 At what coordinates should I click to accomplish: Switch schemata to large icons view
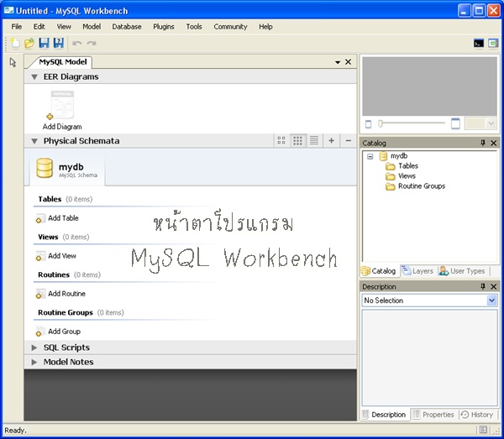tap(281, 140)
